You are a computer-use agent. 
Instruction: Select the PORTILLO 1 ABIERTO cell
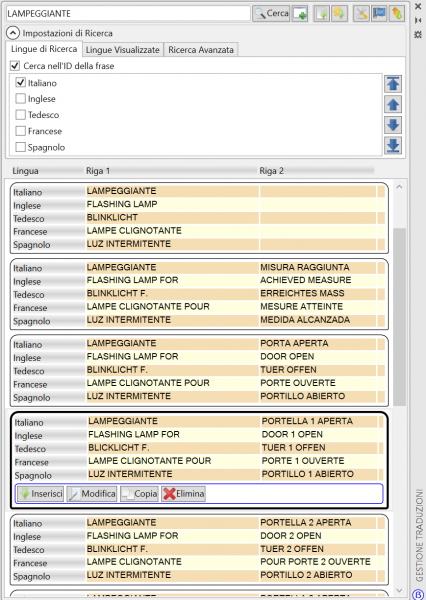319,474
